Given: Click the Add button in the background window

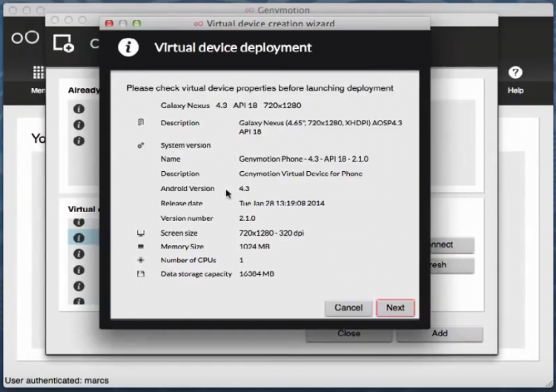Looking at the screenshot, I should [x=440, y=333].
